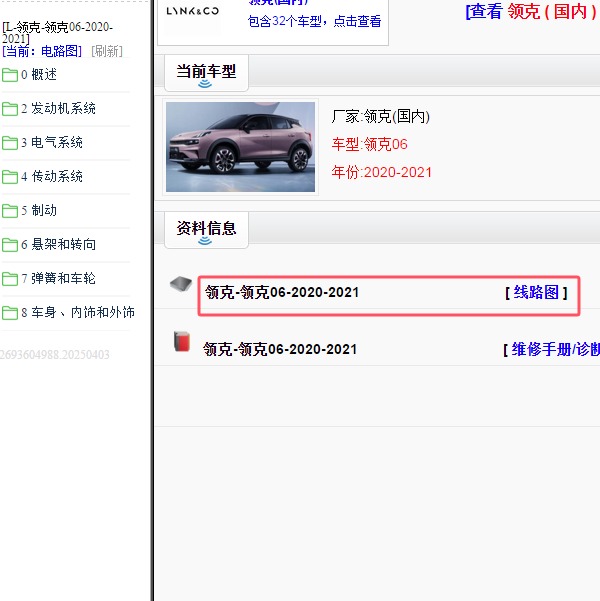600x601 pixels.
Task: Select tree item 5 制动
Action: [x=39, y=210]
